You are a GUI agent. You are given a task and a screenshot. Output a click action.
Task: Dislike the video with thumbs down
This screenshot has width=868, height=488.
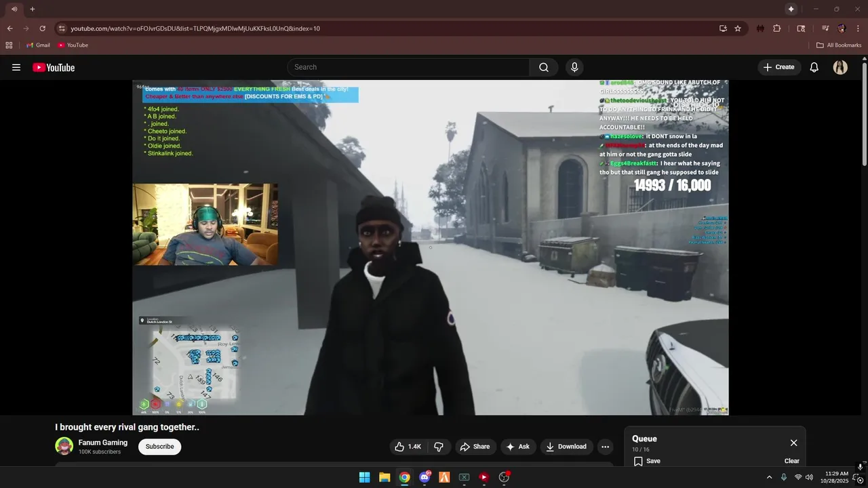tap(439, 447)
